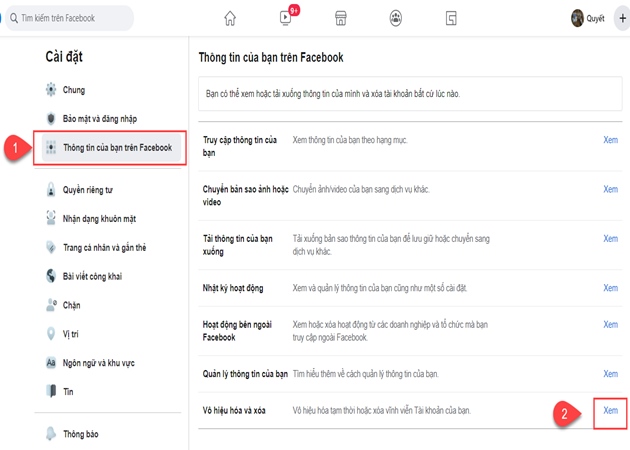Click the Thông báo bell icon
The image size is (630, 450).
51,434
